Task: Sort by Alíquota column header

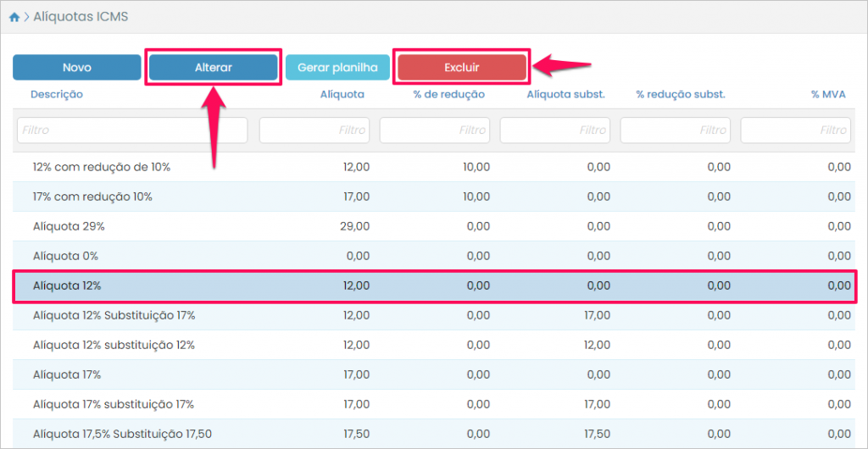Action: [342, 94]
